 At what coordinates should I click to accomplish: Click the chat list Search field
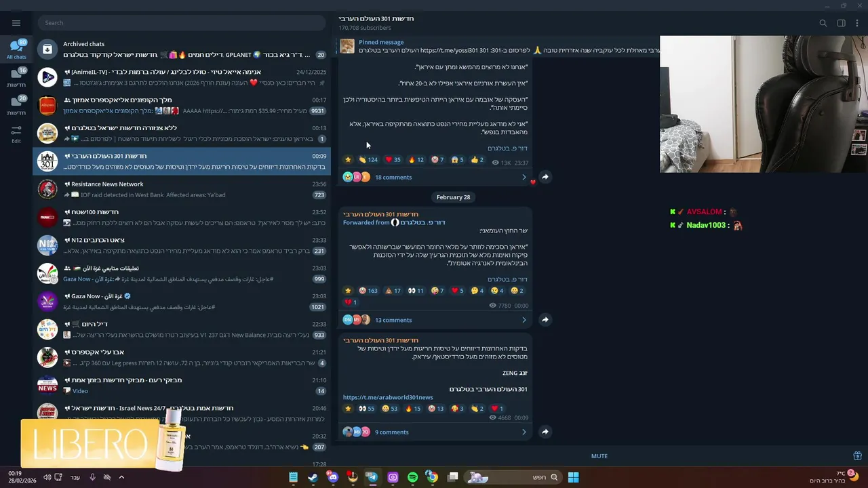click(x=182, y=23)
